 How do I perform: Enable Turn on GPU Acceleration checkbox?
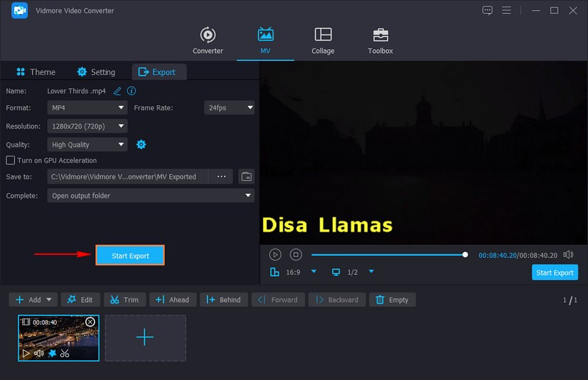tap(10, 160)
